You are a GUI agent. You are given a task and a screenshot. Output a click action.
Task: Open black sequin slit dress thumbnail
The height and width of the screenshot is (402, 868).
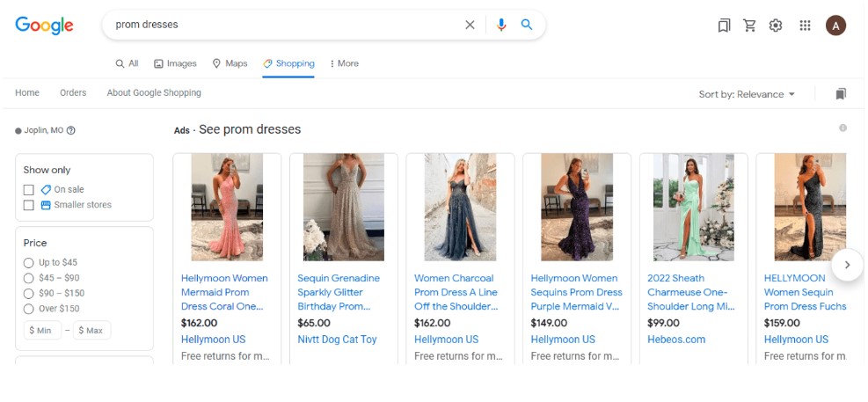tap(810, 207)
